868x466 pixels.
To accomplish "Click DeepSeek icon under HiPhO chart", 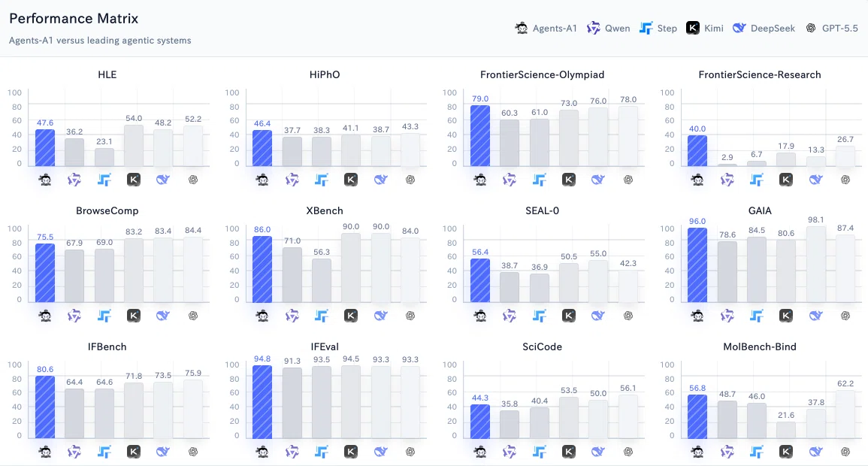I will point(380,180).
